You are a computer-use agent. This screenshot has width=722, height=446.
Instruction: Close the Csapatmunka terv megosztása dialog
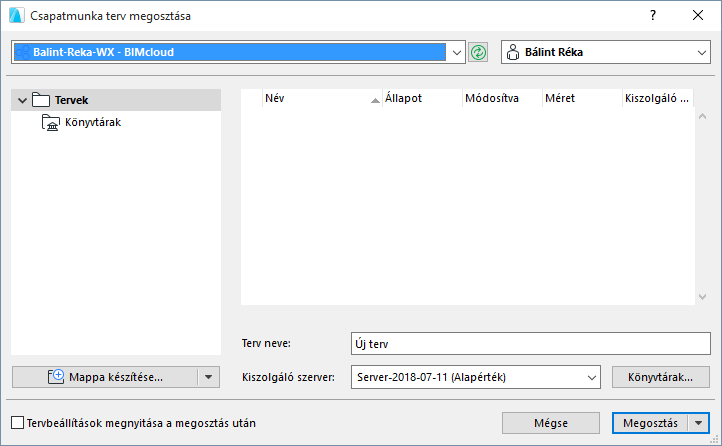[698, 15]
